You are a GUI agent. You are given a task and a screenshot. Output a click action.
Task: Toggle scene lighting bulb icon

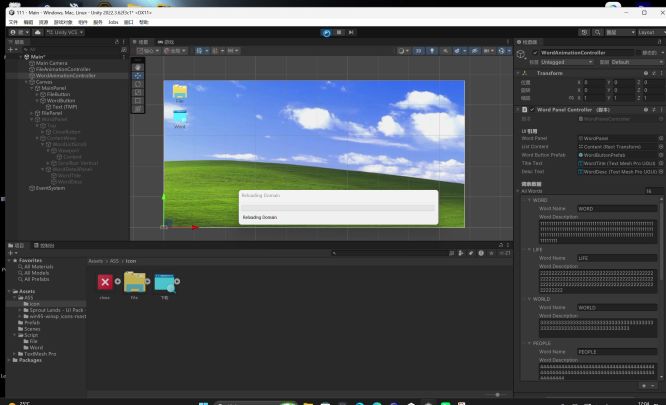[432, 51]
